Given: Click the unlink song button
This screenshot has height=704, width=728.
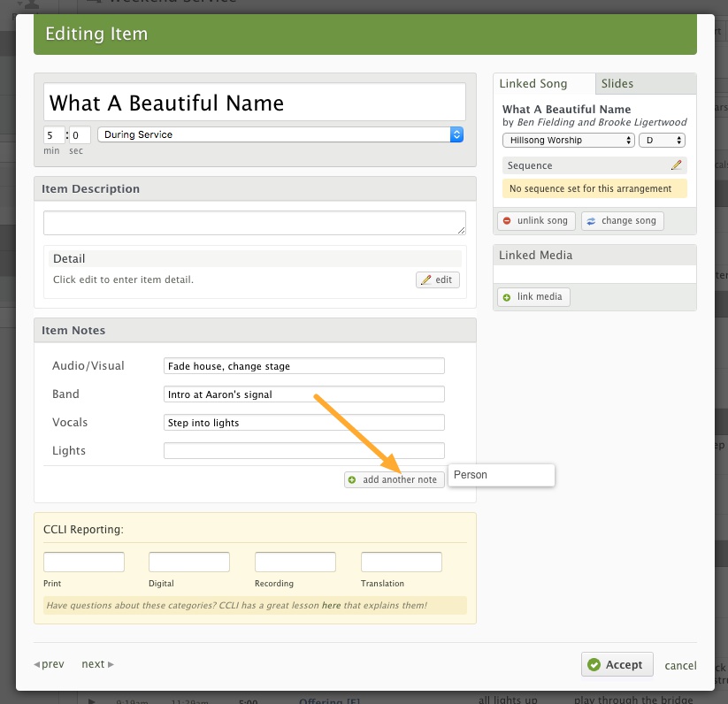Looking at the screenshot, I should 536,221.
